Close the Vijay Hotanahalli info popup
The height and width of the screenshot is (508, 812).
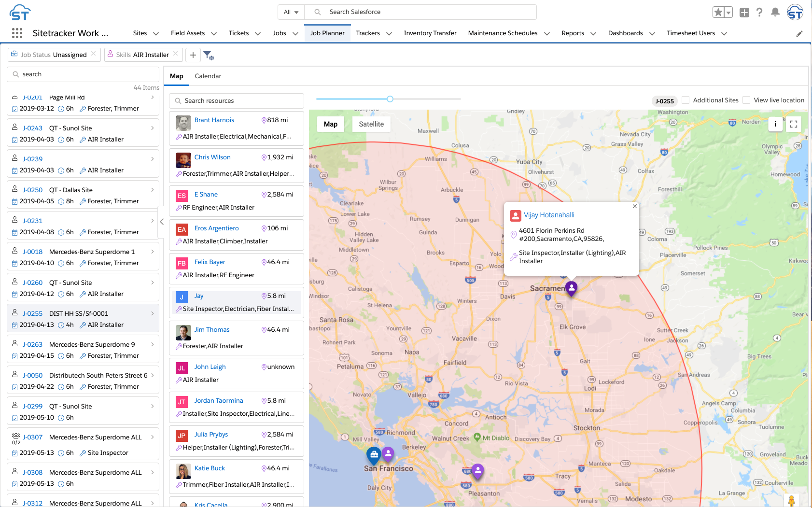click(635, 206)
